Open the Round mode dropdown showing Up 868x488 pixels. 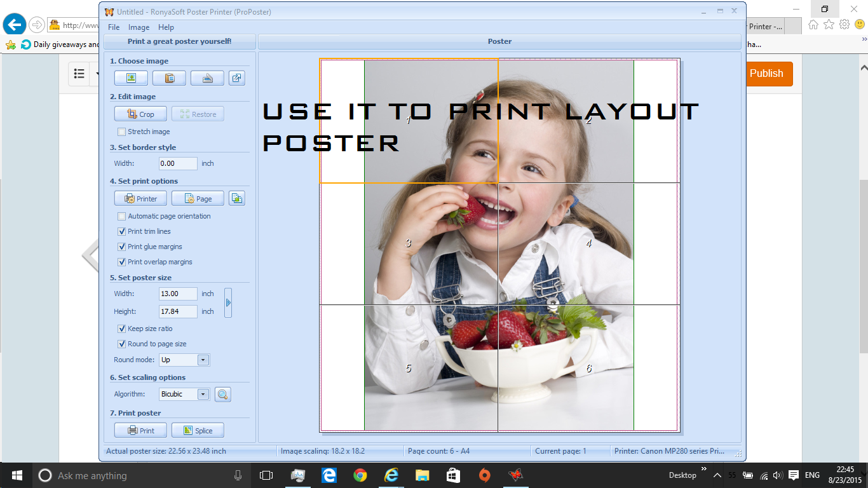pos(184,360)
